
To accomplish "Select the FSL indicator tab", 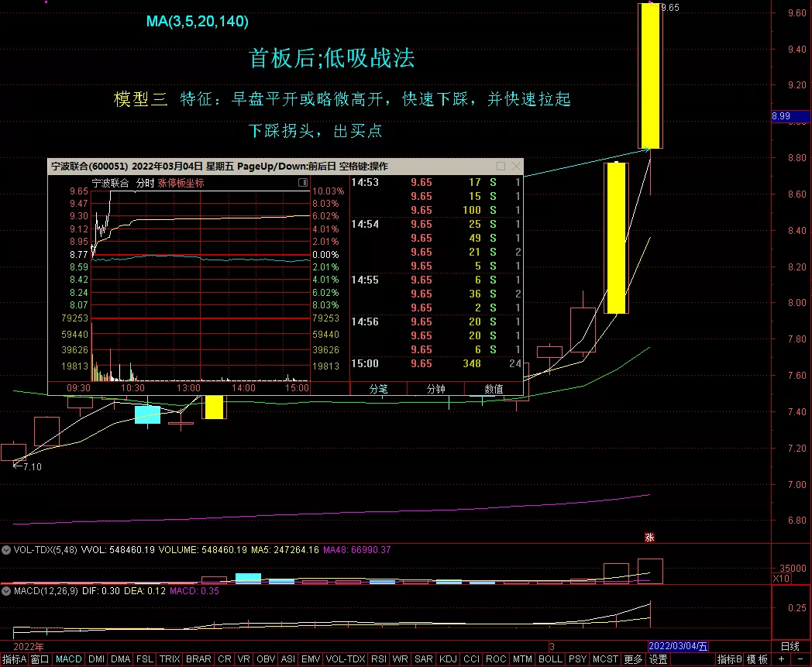I will click(144, 659).
